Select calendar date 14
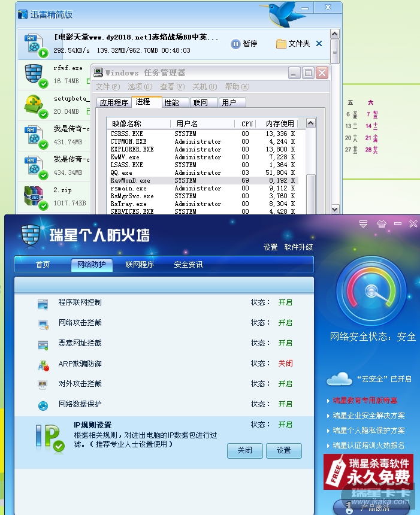 pos(371,126)
